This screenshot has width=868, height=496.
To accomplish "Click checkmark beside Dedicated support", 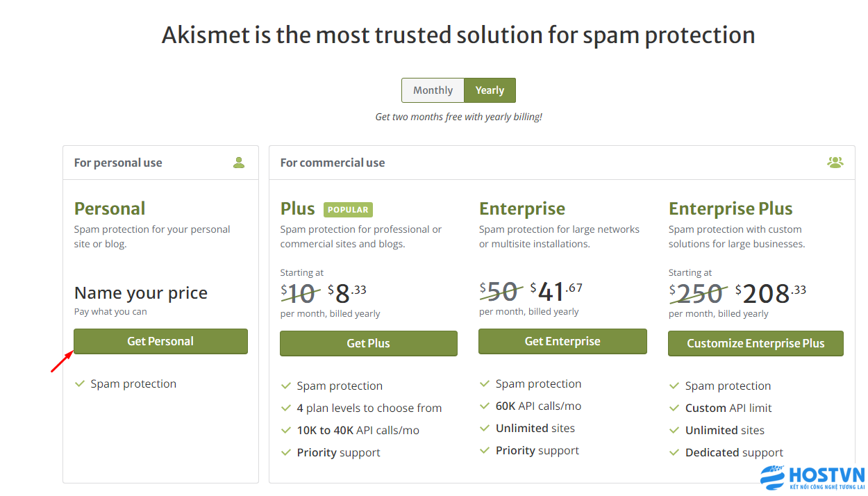I will click(x=674, y=452).
